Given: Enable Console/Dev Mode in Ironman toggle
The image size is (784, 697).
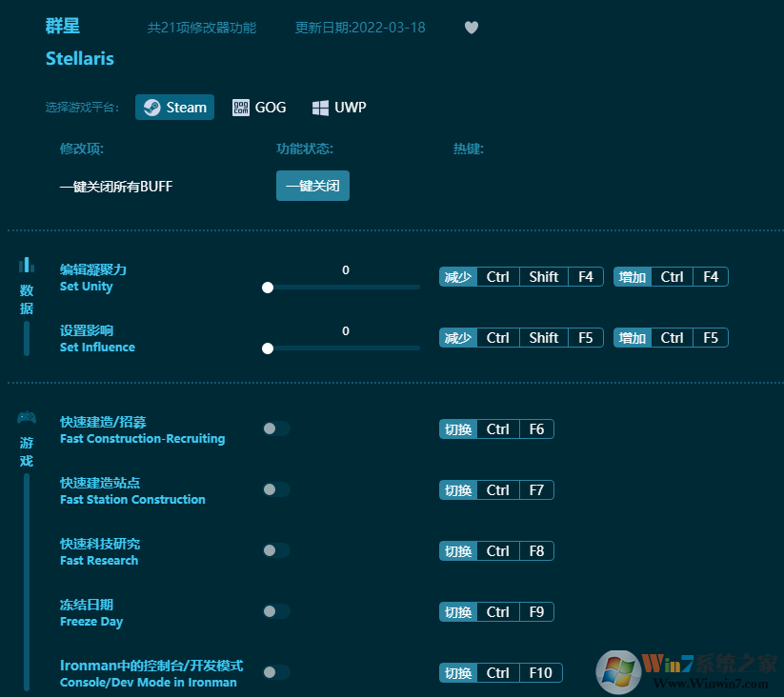Looking at the screenshot, I should 276,672.
